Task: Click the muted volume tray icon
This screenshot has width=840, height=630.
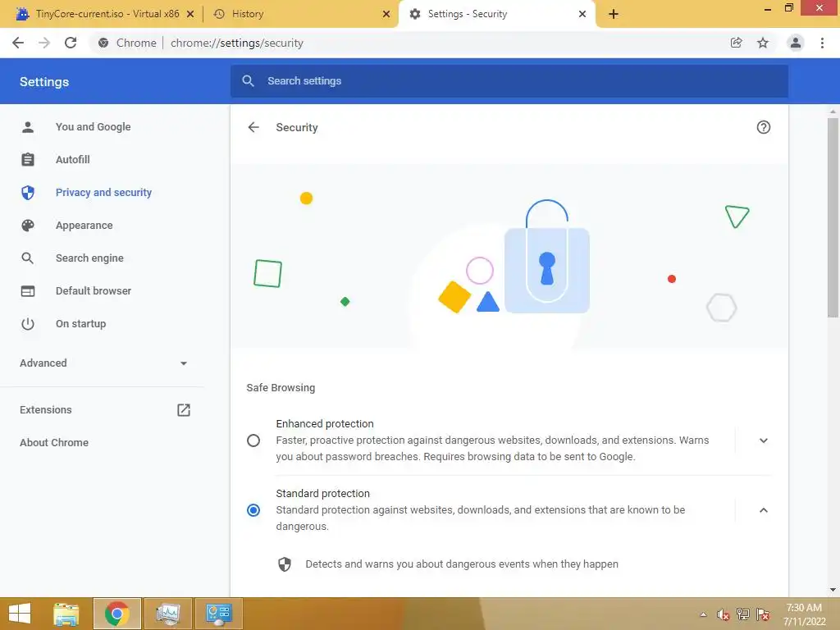Action: click(x=724, y=614)
